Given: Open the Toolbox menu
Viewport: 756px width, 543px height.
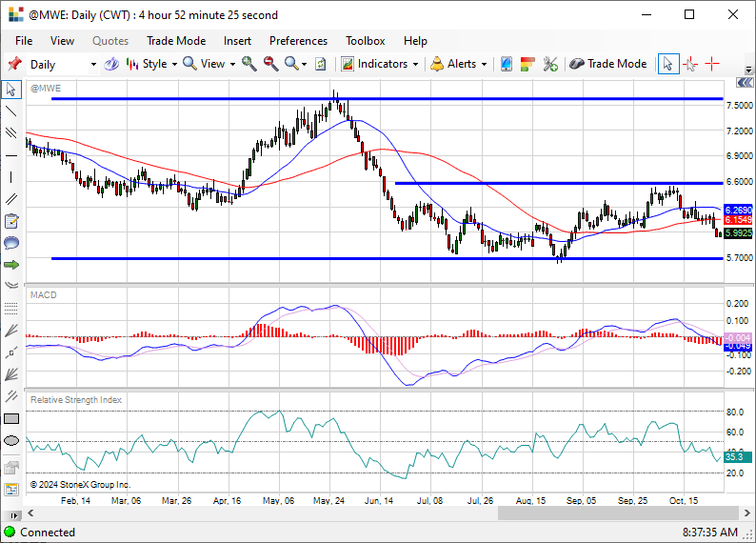Looking at the screenshot, I should (x=365, y=41).
